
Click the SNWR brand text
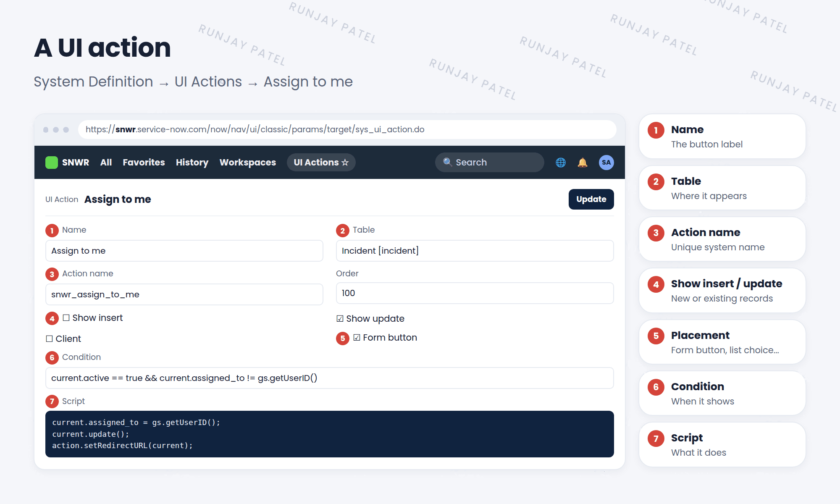(76, 163)
